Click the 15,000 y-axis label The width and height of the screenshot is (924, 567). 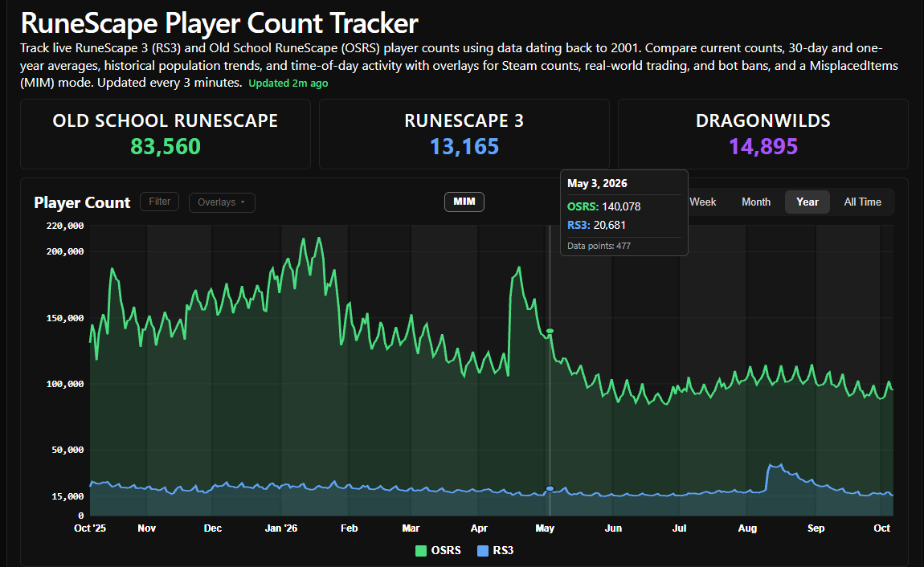[67, 496]
